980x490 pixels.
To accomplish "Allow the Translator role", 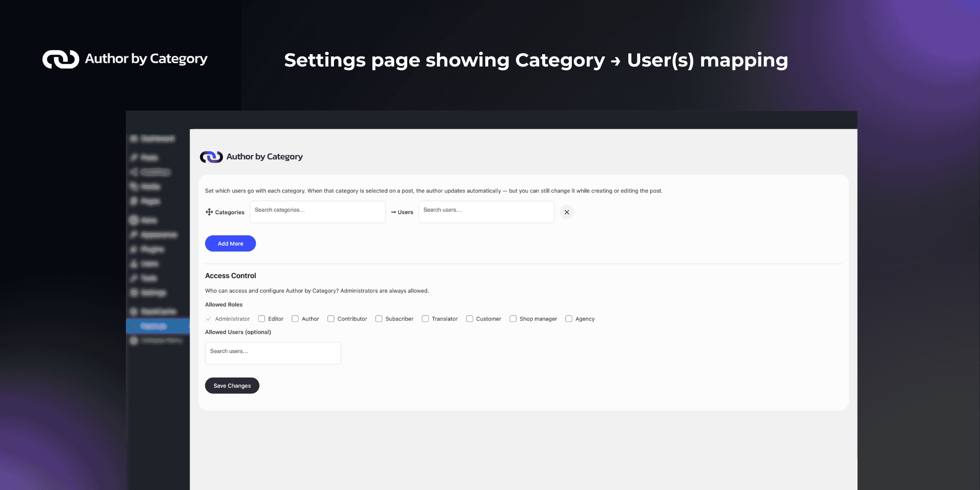I will (x=425, y=319).
